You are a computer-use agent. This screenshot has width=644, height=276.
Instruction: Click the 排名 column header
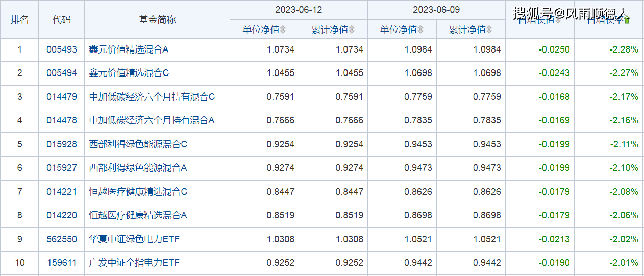[20, 20]
